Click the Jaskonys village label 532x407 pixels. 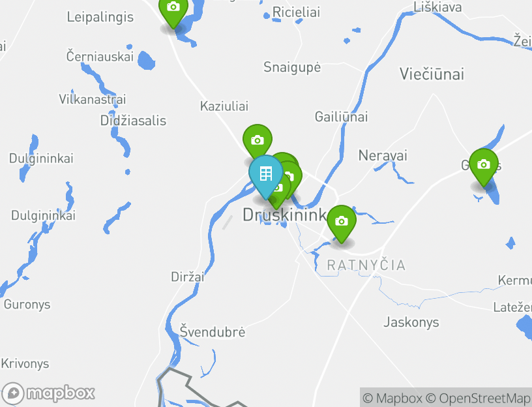click(411, 322)
